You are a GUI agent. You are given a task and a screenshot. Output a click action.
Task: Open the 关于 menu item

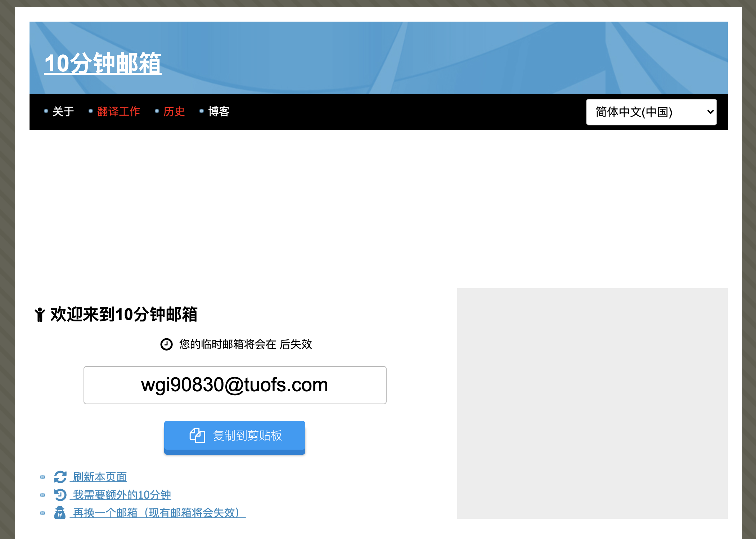(63, 112)
